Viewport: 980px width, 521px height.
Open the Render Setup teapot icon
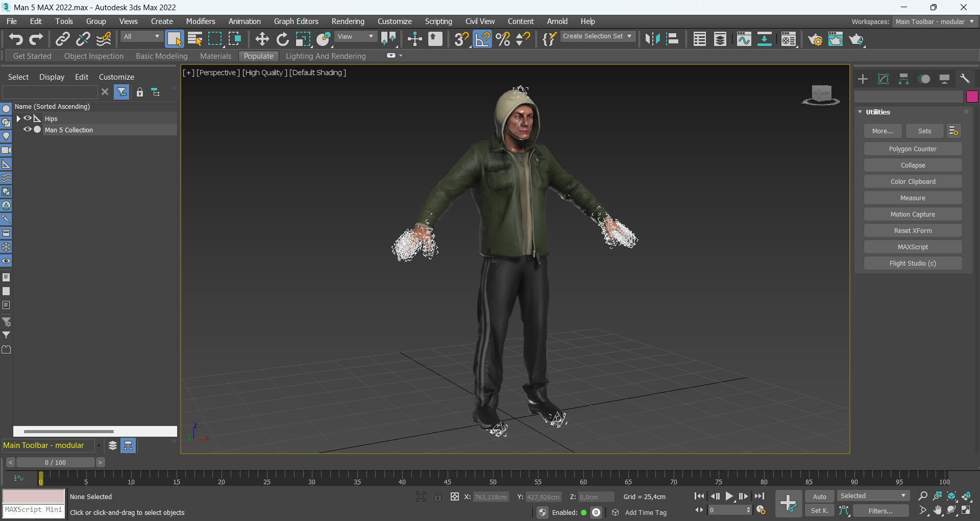(815, 39)
